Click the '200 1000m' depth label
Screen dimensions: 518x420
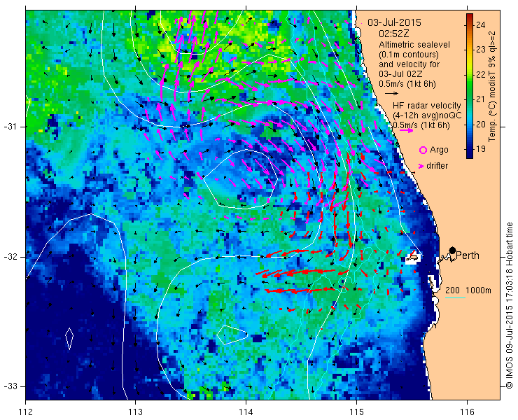pos(468,290)
